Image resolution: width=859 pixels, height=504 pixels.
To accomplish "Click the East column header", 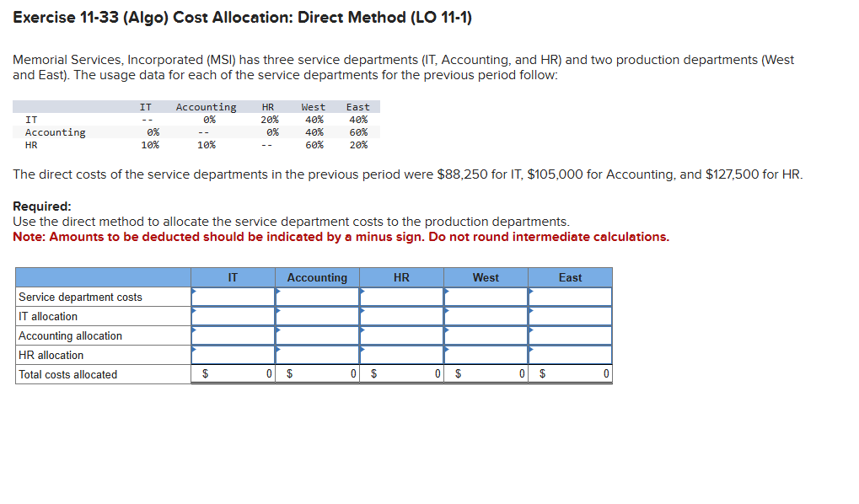I will (570, 277).
